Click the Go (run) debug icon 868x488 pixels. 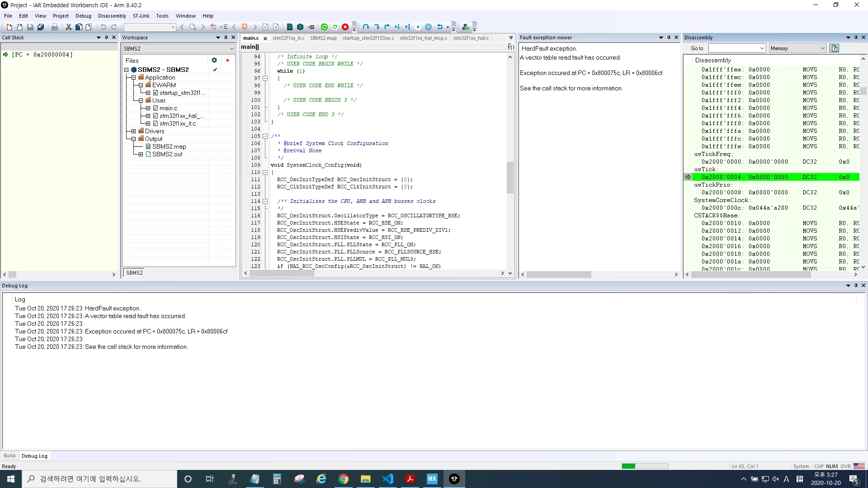pyautogui.click(x=418, y=27)
